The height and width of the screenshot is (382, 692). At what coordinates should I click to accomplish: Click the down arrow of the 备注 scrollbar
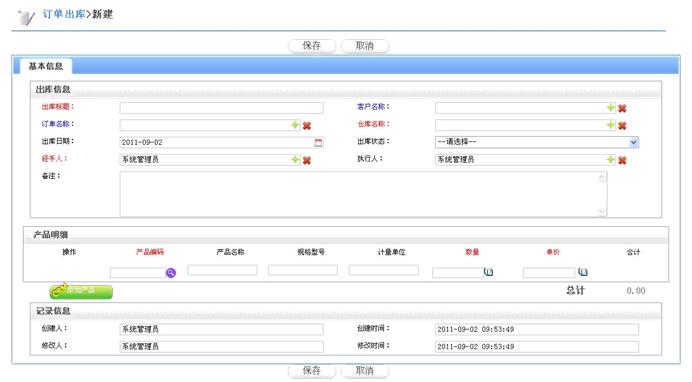(x=602, y=212)
